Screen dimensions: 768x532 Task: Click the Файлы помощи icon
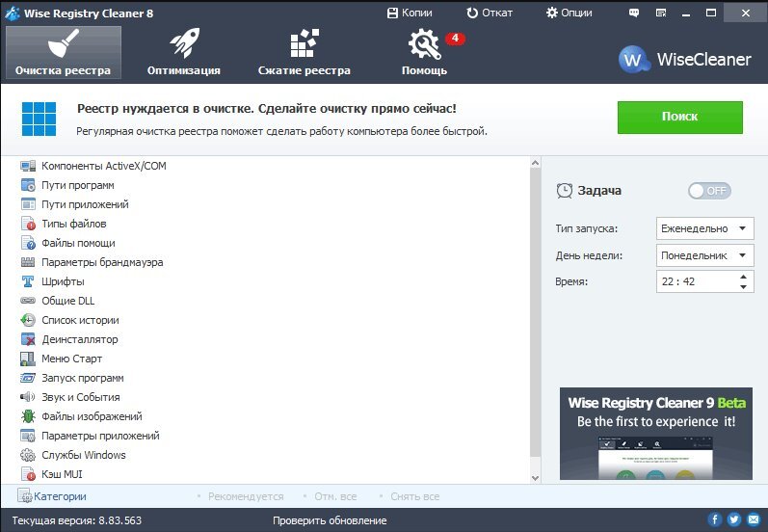[x=28, y=243]
